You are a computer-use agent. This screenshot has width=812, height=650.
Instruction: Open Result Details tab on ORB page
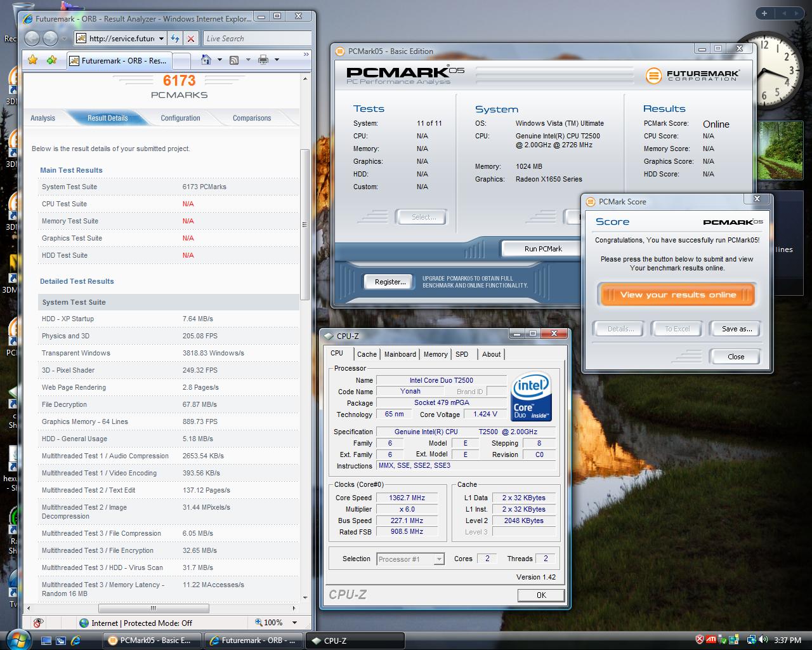pyautogui.click(x=107, y=118)
